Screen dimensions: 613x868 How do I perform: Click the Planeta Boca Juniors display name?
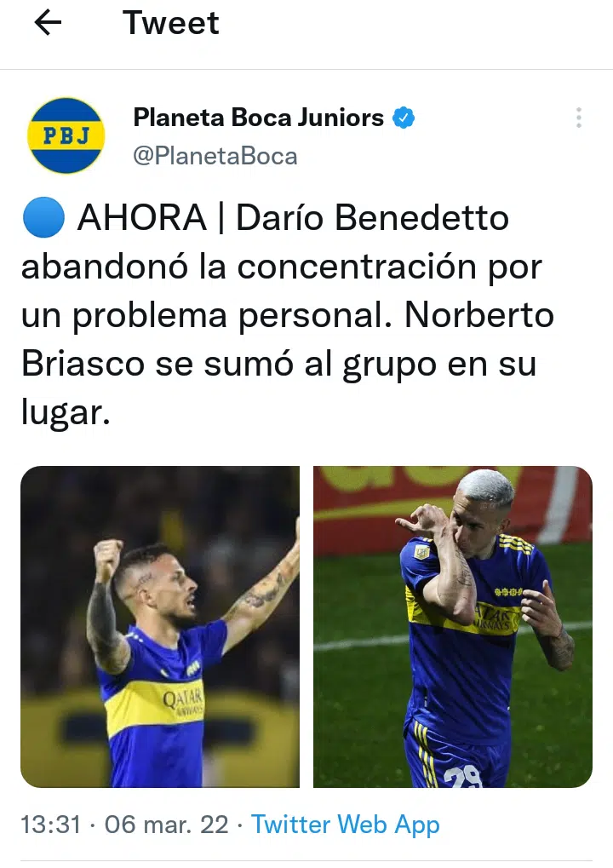click(x=258, y=118)
